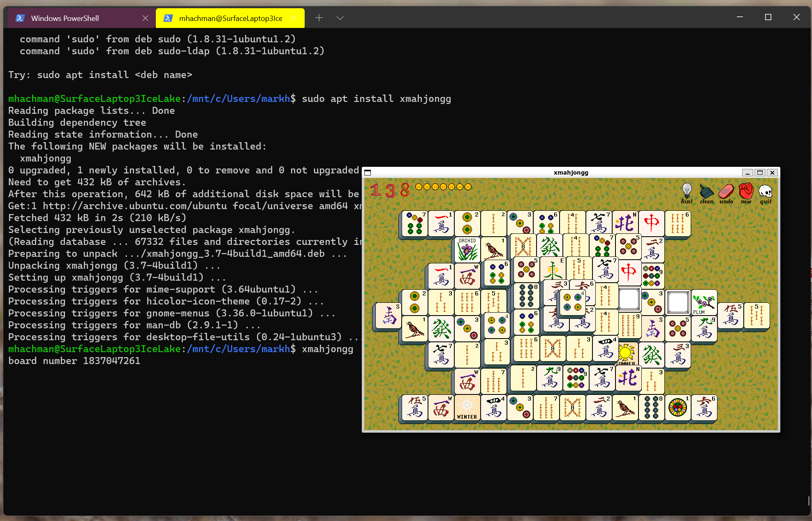The height and width of the screenshot is (521, 812).
Task: Select the 5 character tile at bottom-left
Action: [415, 407]
